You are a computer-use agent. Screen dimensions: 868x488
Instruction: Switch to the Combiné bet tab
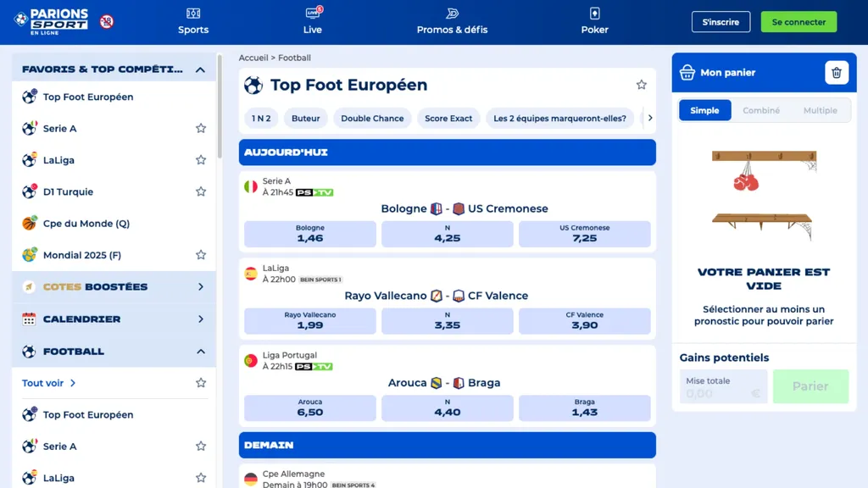tap(761, 110)
